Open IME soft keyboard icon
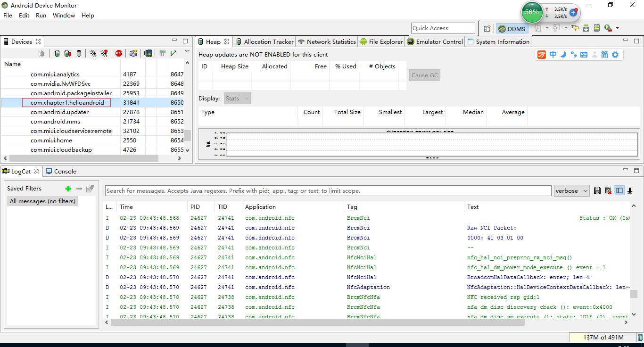This screenshot has height=347, width=644. point(584,55)
